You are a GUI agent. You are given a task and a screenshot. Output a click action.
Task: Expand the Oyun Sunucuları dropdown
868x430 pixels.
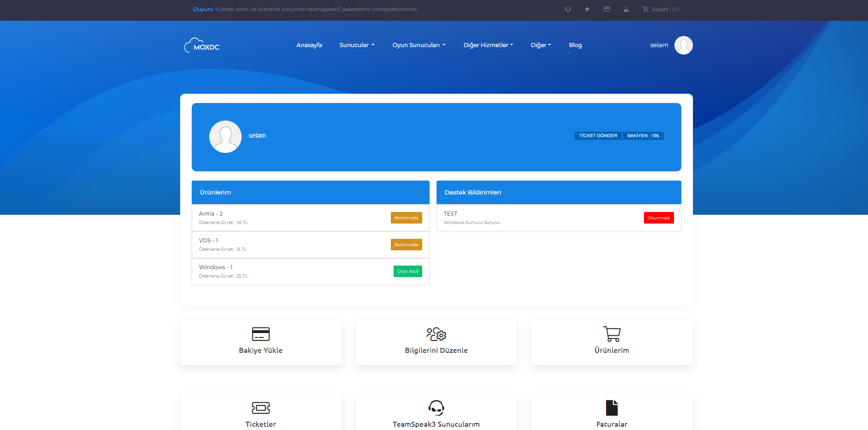point(419,45)
